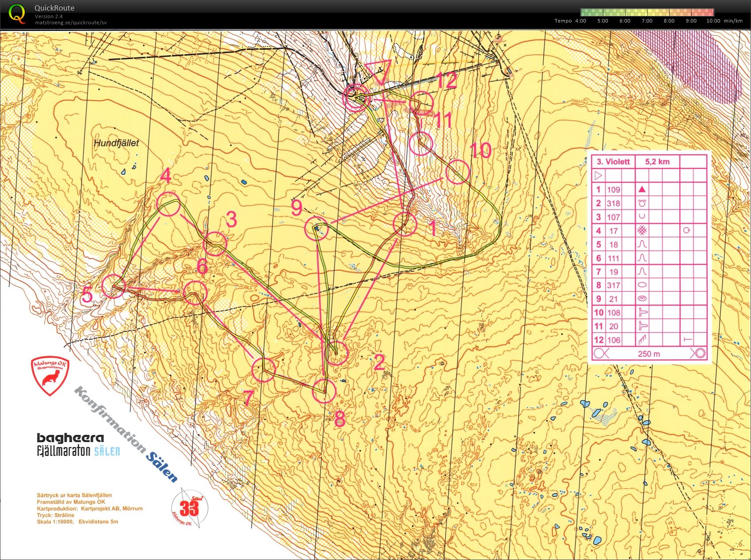Click the '10:00' tempo value
This screenshot has width=751, height=560.
(x=713, y=21)
